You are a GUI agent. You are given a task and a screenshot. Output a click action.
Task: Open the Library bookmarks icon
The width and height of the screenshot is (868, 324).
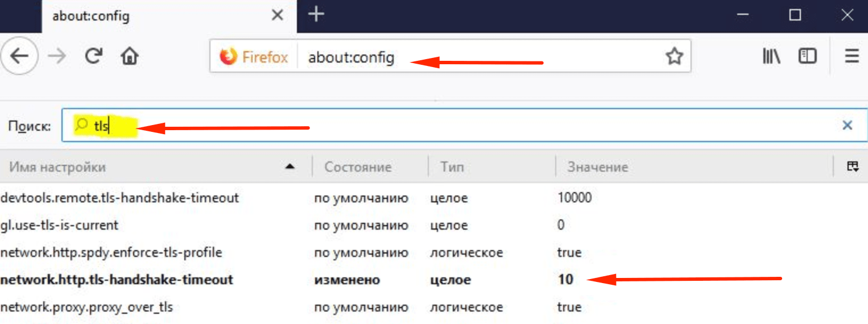[771, 56]
